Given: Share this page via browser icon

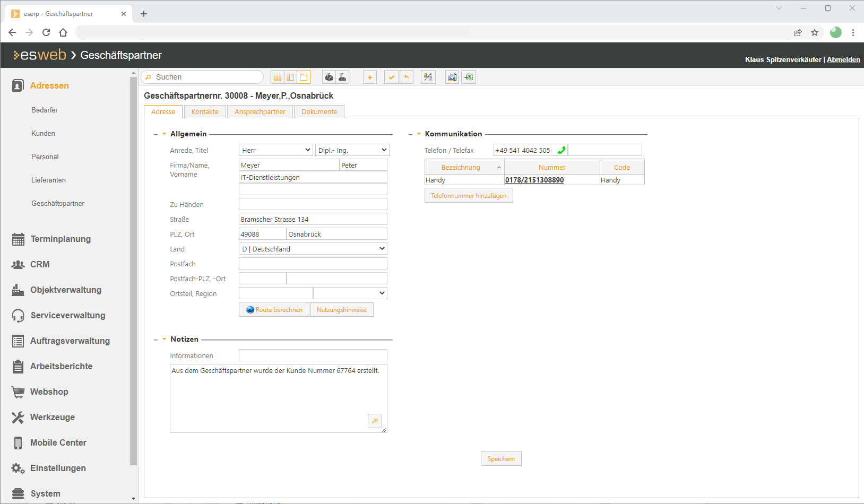Looking at the screenshot, I should [x=798, y=32].
